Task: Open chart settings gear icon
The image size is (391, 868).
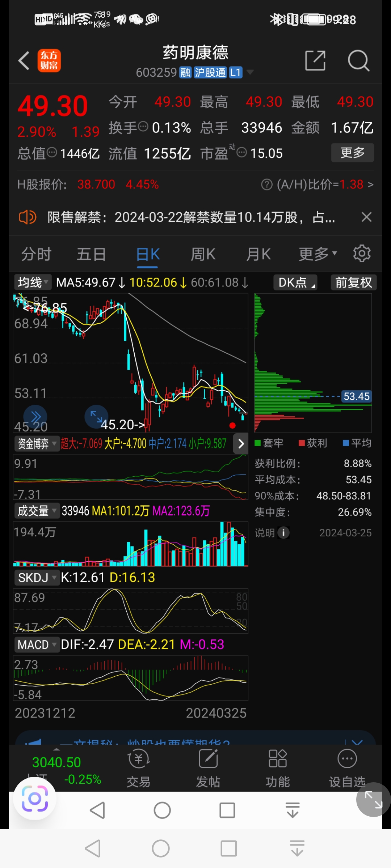Action: click(x=362, y=254)
